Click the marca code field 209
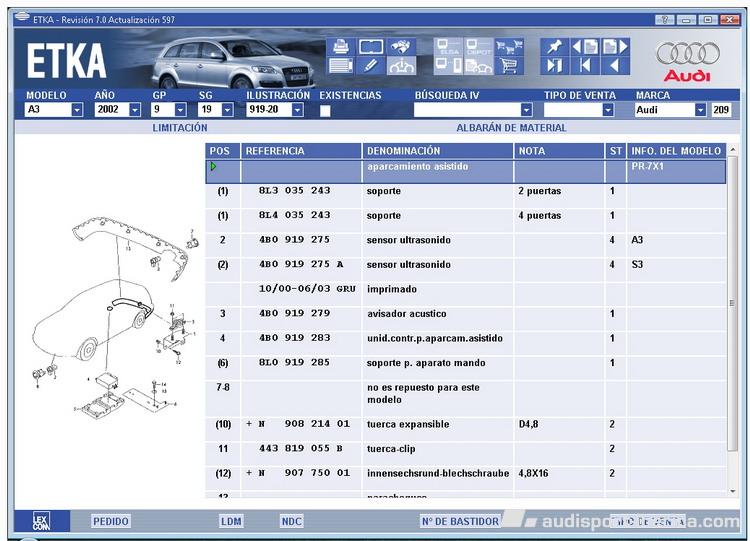The width and height of the screenshot is (750, 541). (721, 110)
